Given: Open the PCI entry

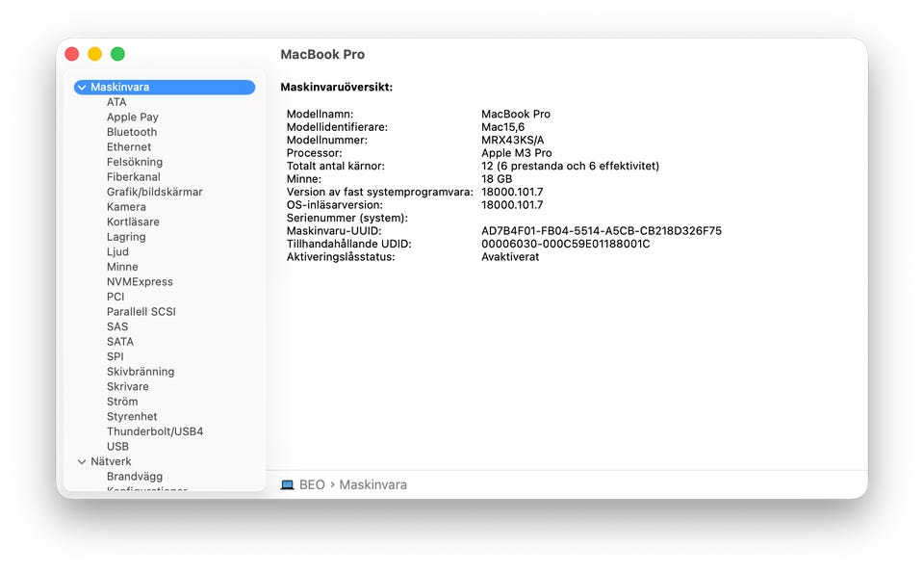Looking at the screenshot, I should 115,297.
